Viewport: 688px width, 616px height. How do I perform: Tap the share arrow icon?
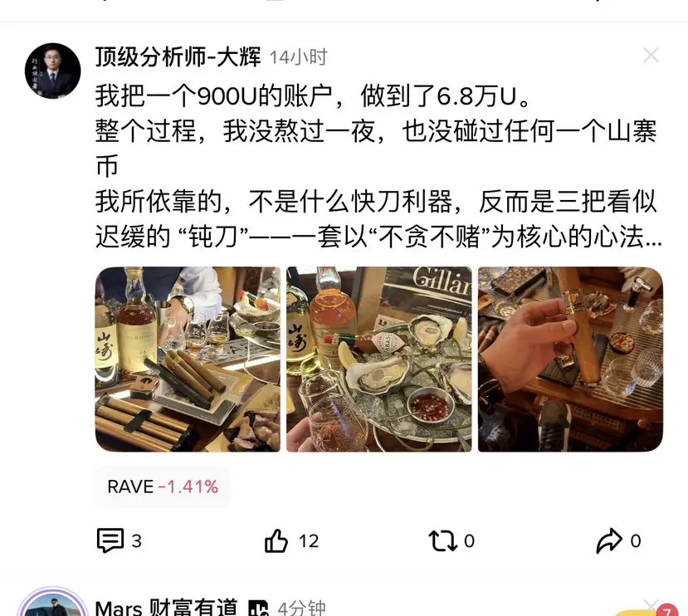pyautogui.click(x=609, y=540)
